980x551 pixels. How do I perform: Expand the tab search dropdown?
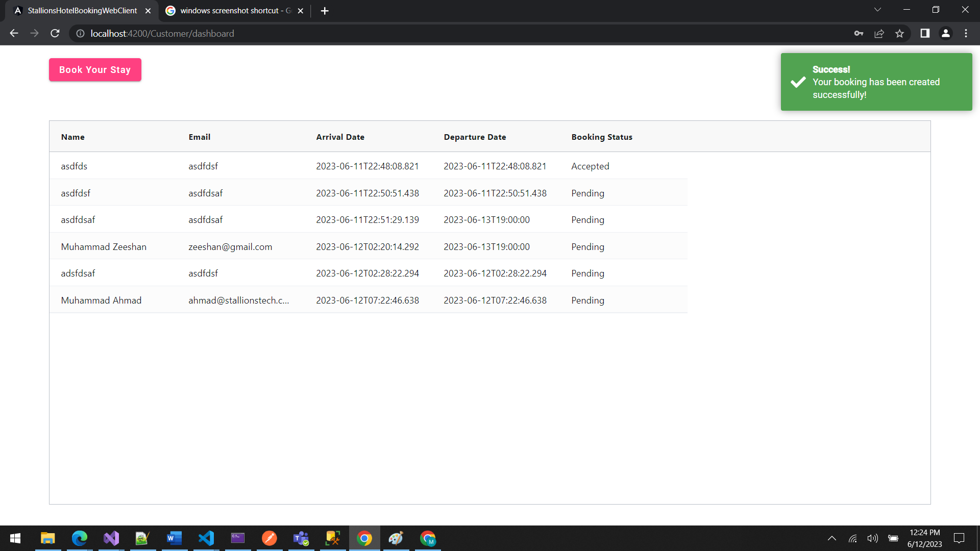tap(877, 10)
